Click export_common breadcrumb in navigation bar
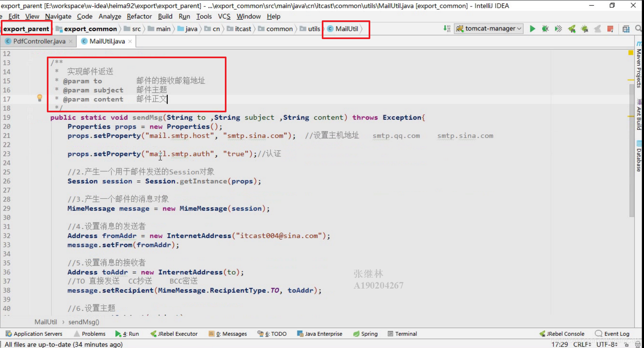This screenshot has width=644, height=348. coord(86,29)
